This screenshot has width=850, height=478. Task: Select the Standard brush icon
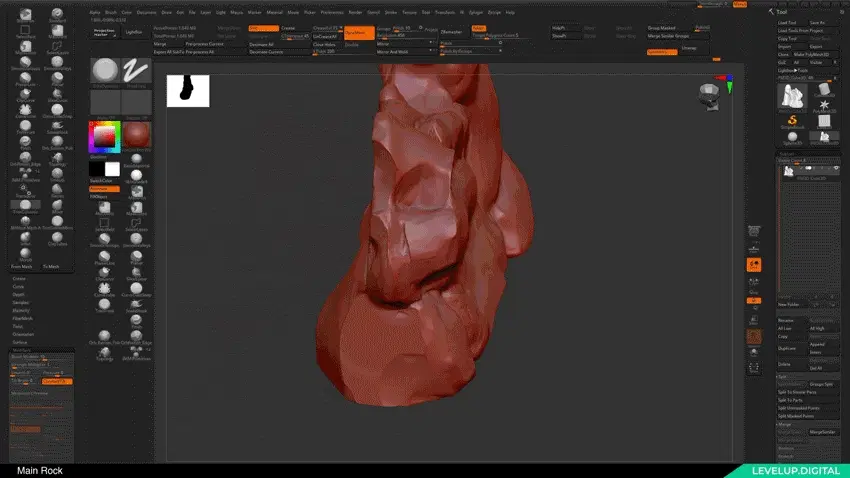(x=57, y=14)
